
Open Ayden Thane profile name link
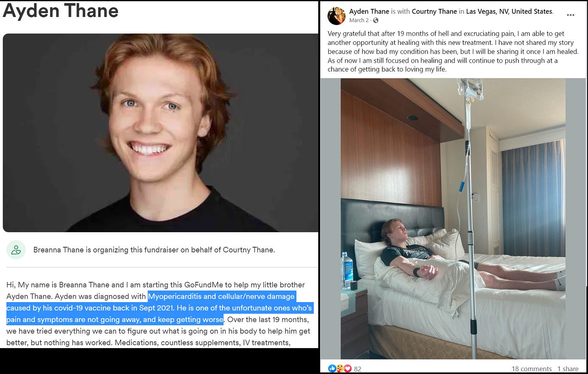(x=369, y=11)
